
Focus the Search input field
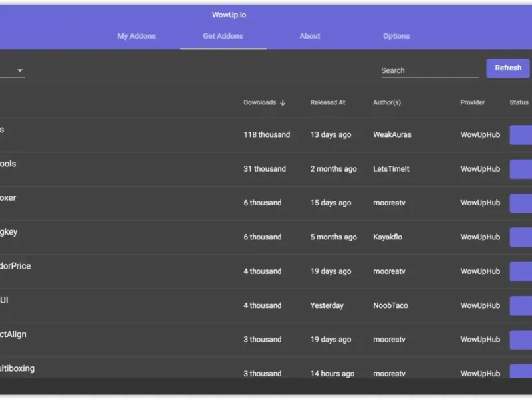(430, 70)
